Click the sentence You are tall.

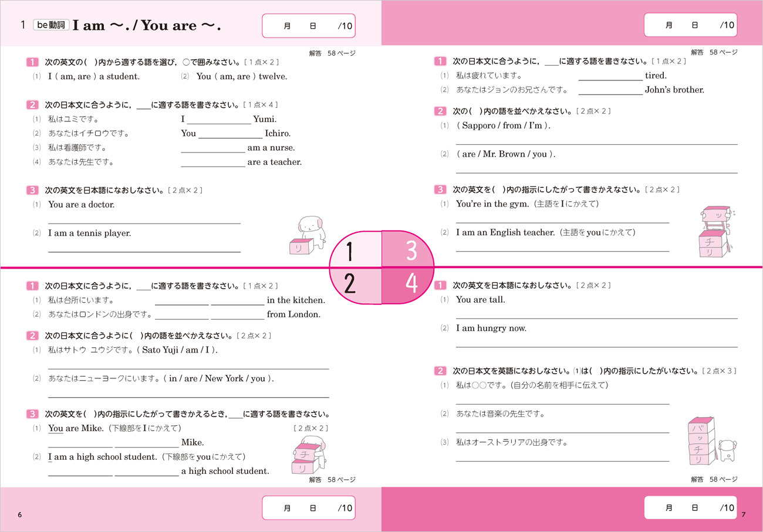[481, 299]
